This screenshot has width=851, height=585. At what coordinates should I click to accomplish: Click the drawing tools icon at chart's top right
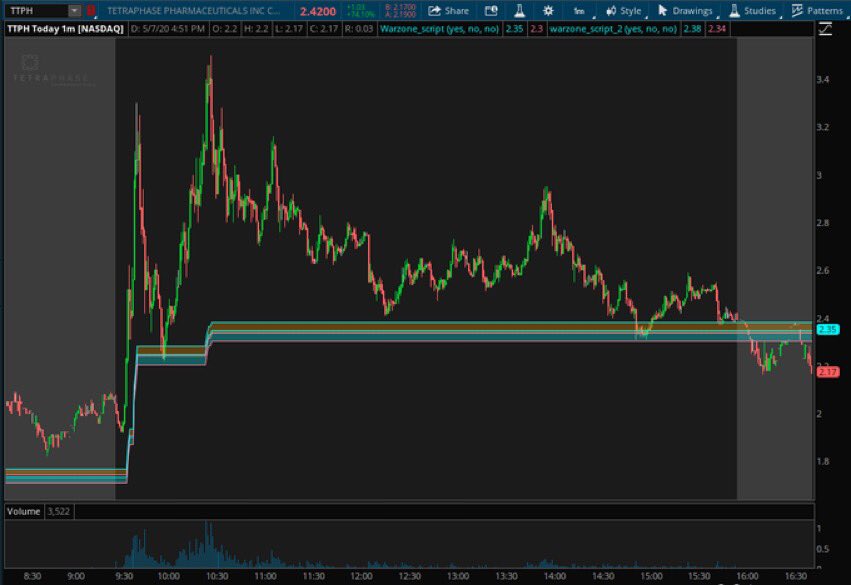coord(825,29)
